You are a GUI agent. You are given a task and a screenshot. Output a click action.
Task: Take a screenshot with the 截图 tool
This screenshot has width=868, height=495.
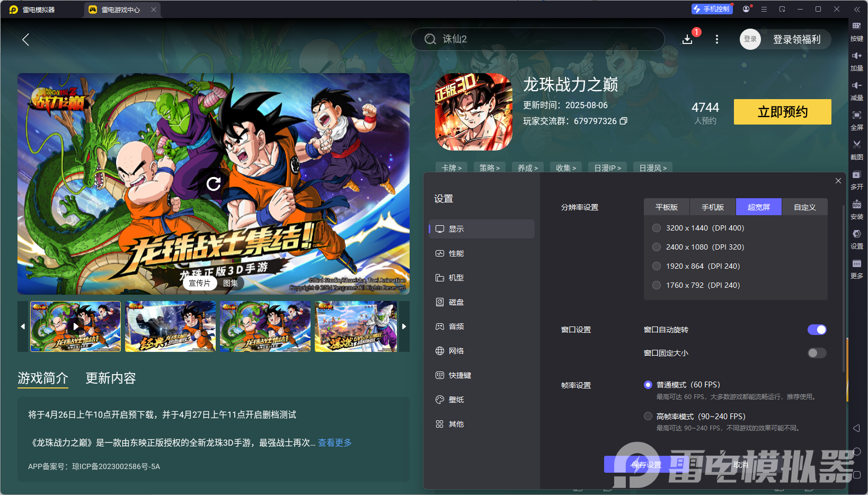tap(856, 150)
